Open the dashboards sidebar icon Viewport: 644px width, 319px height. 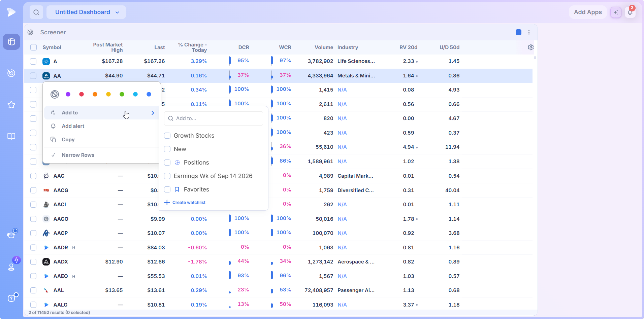click(x=11, y=42)
